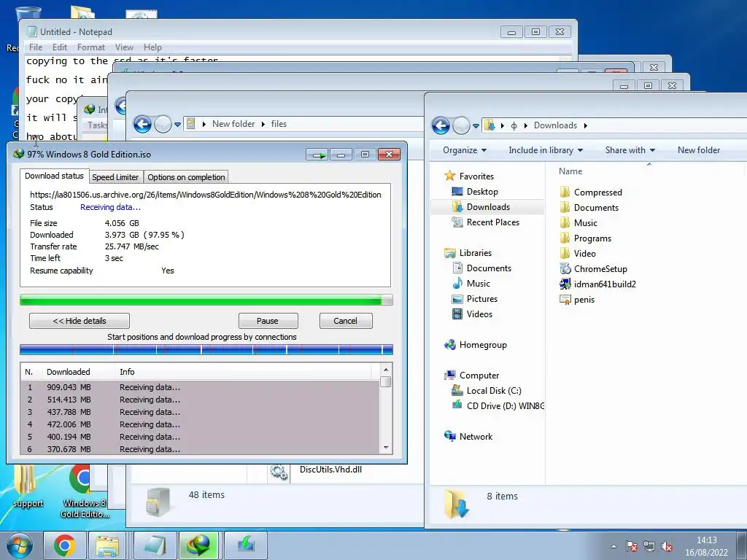This screenshot has width=747, height=560.
Task: Switch to Download status tab
Action: point(54,176)
